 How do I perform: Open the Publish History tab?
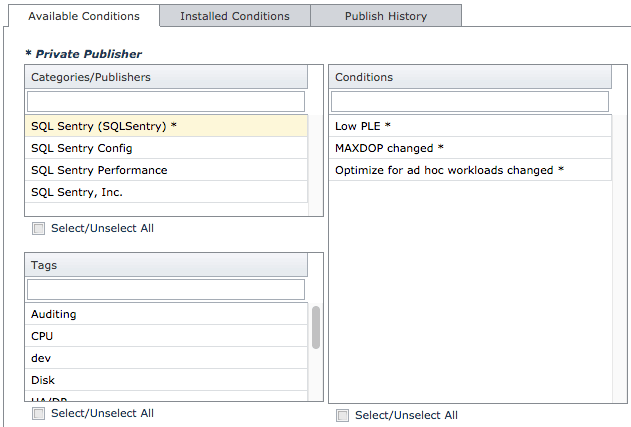386,16
